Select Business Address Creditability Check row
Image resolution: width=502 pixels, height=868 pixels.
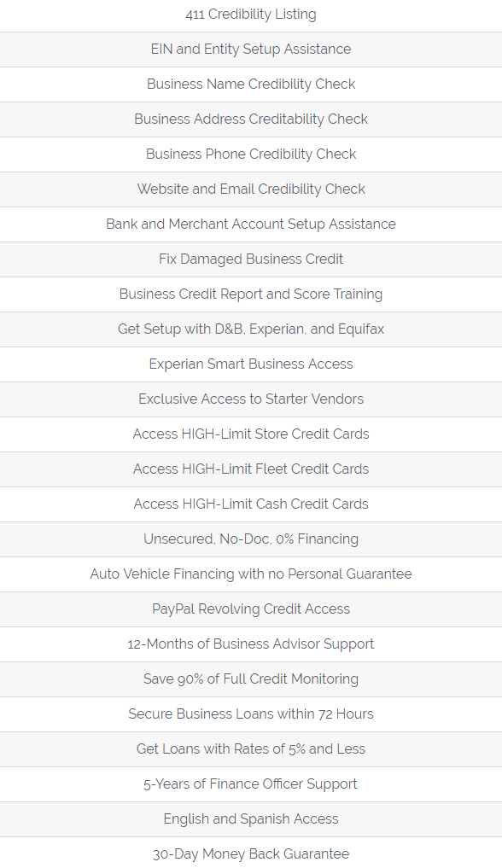tap(251, 119)
